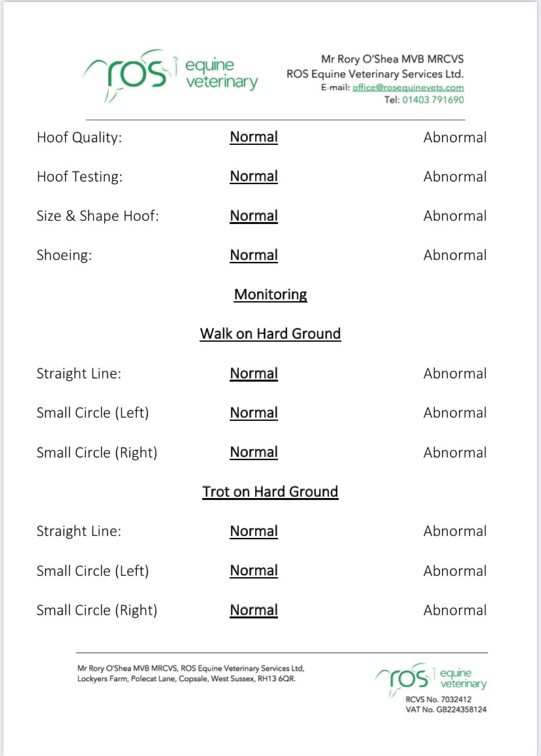This screenshot has width=541, height=756.
Task: Choose Normal for trot Small Circle (Left)
Action: coord(254,570)
